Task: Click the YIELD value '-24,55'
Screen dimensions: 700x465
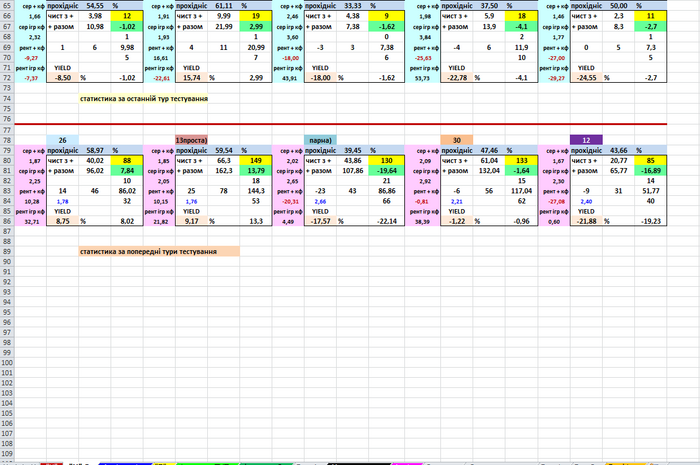Action: [x=586, y=78]
